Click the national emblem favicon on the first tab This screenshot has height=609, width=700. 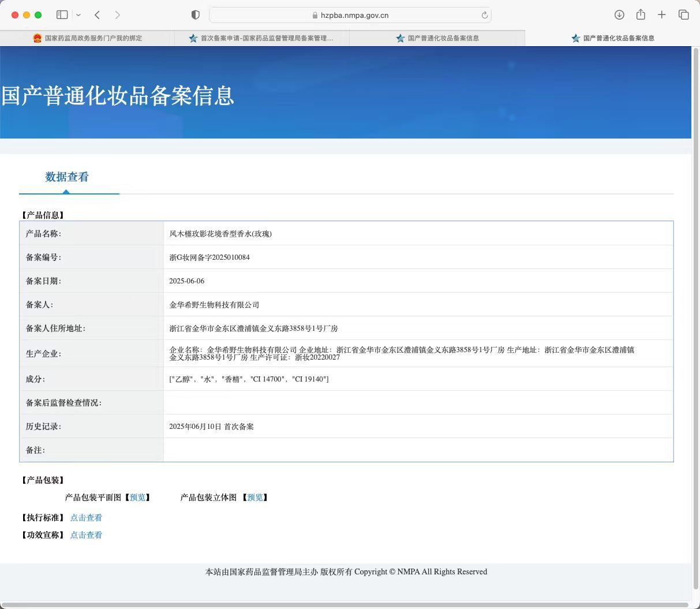point(37,38)
